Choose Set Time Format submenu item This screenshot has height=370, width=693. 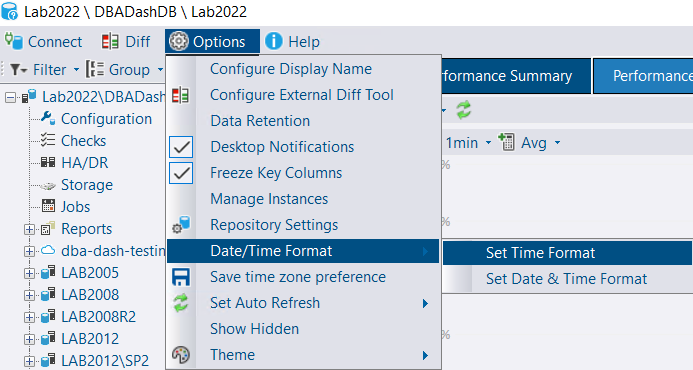567,253
